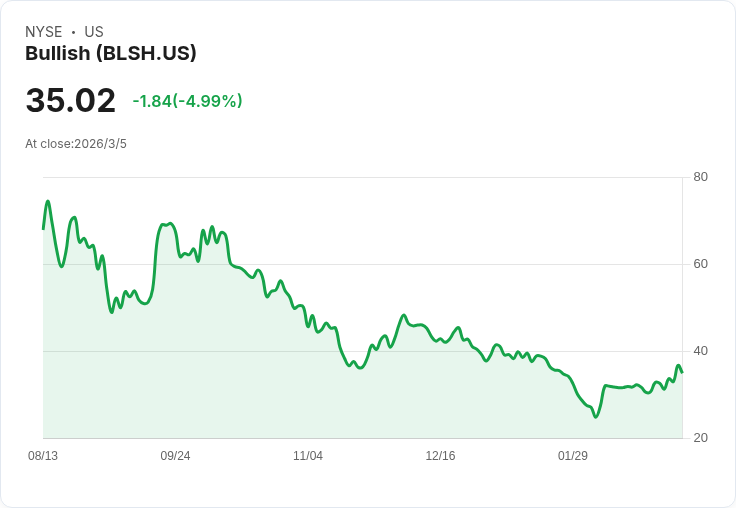Select the 11/04 date on the x-axis

point(308,456)
